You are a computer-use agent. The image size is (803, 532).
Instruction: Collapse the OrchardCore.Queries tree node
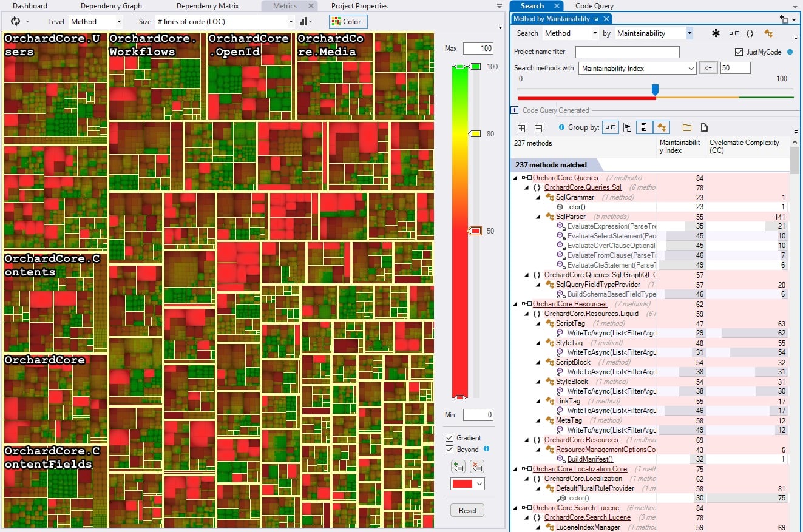(515, 178)
